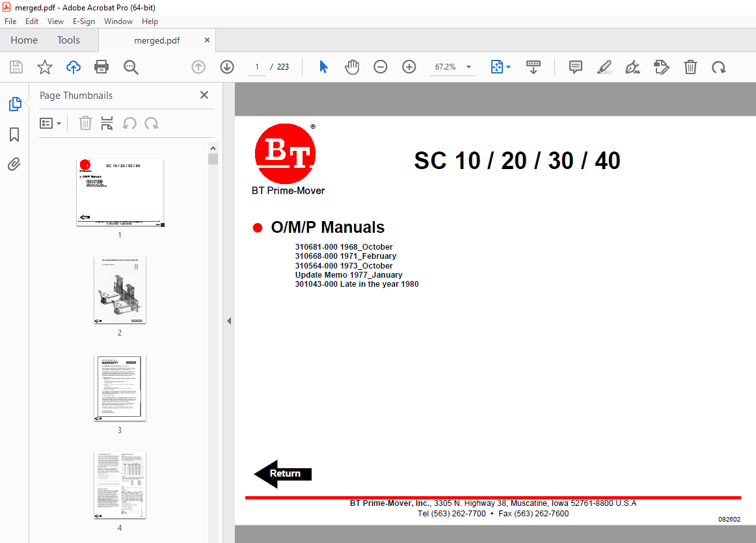Select the page 4 thumbnail

(120, 485)
